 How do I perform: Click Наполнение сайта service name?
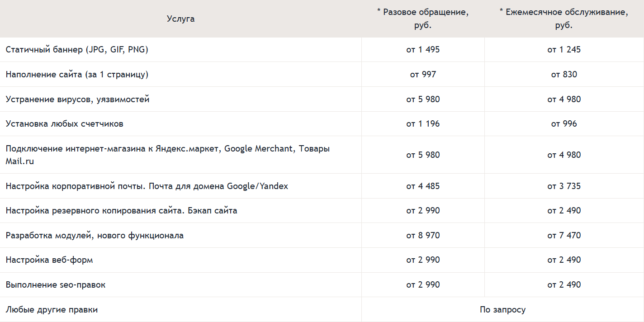pyautogui.click(x=77, y=75)
